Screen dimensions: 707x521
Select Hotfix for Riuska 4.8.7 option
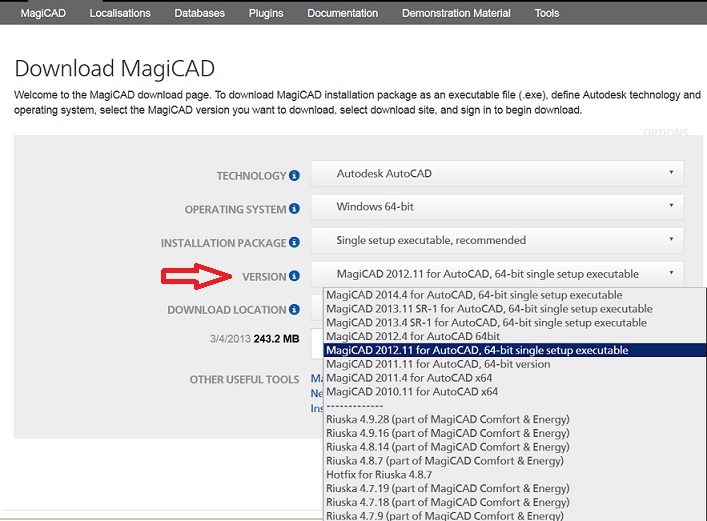click(x=514, y=475)
